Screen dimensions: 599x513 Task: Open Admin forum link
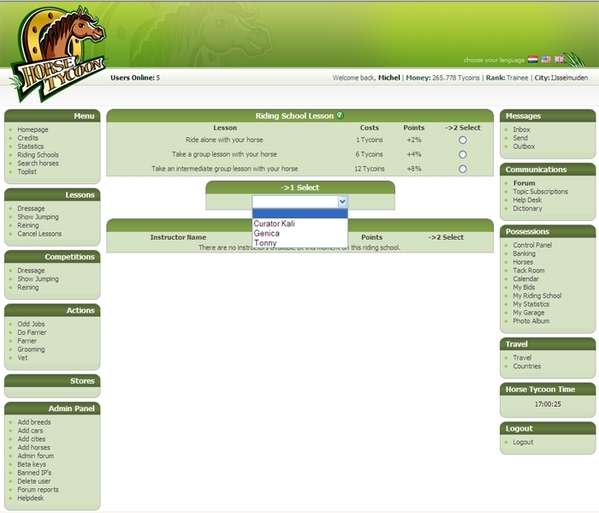pyautogui.click(x=36, y=455)
